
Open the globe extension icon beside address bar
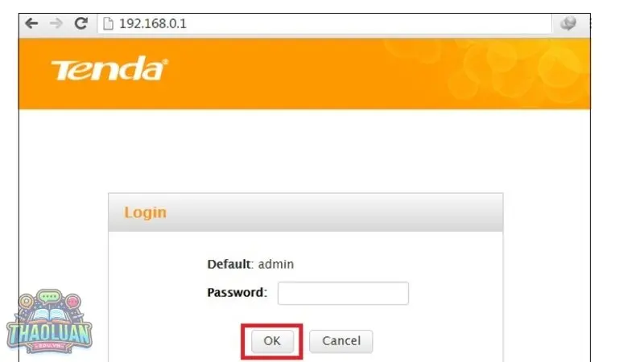568,23
